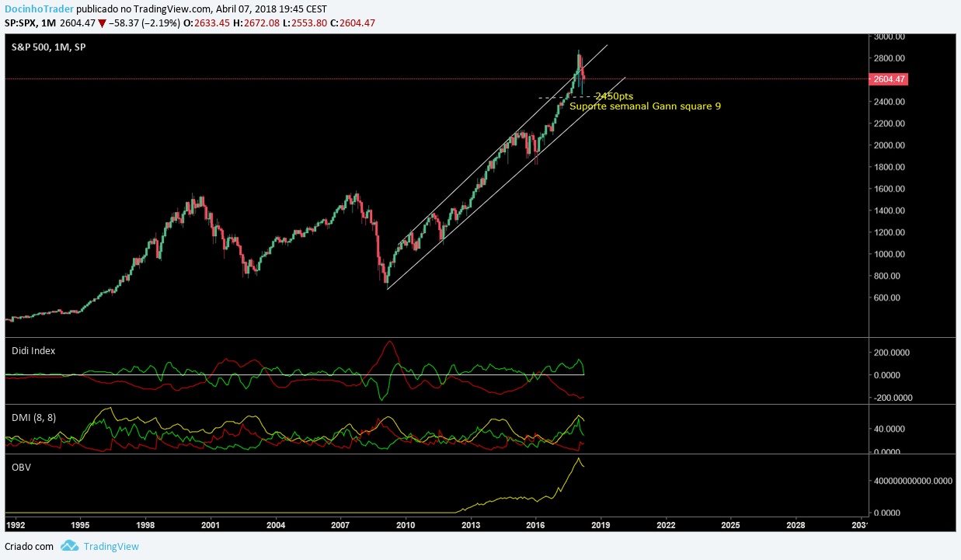Click the 2450pts annotation text
This screenshot has width=961, height=560.
(x=614, y=96)
